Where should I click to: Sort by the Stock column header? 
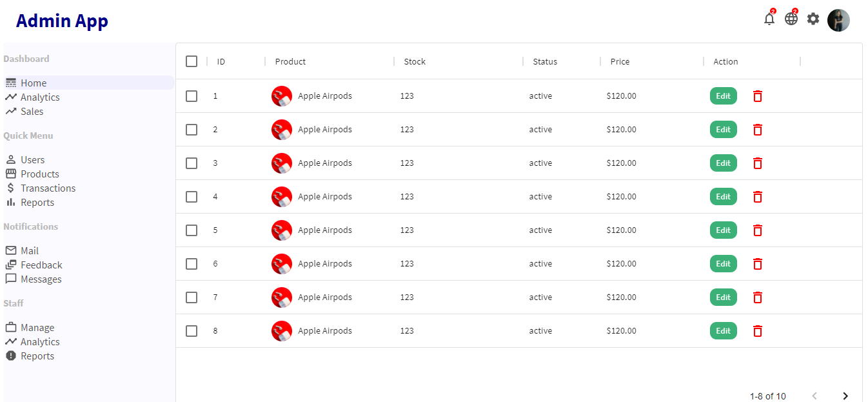click(x=415, y=62)
